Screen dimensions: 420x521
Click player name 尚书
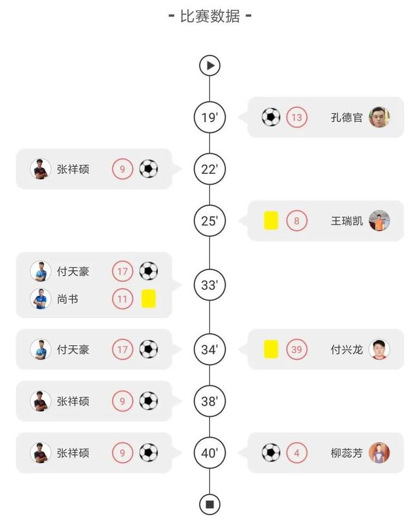(x=67, y=299)
